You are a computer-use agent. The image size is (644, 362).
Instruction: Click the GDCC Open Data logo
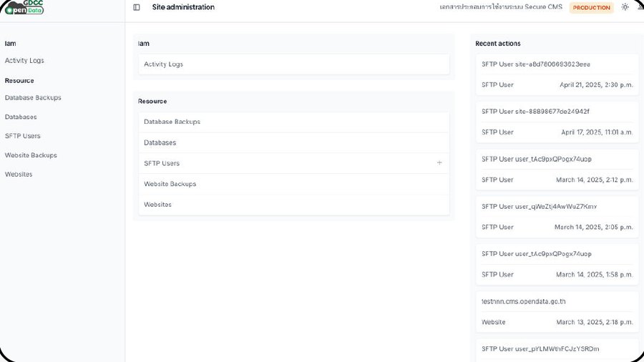coord(24,7)
